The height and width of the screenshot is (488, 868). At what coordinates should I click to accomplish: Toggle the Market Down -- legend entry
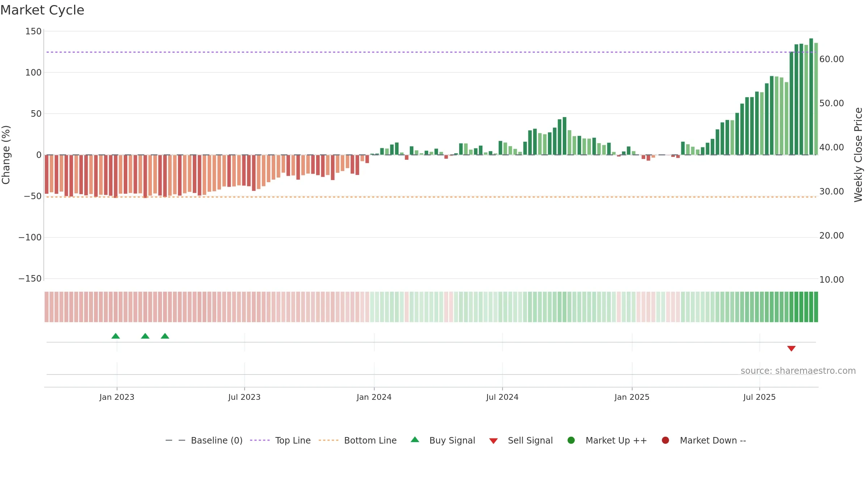pos(704,440)
